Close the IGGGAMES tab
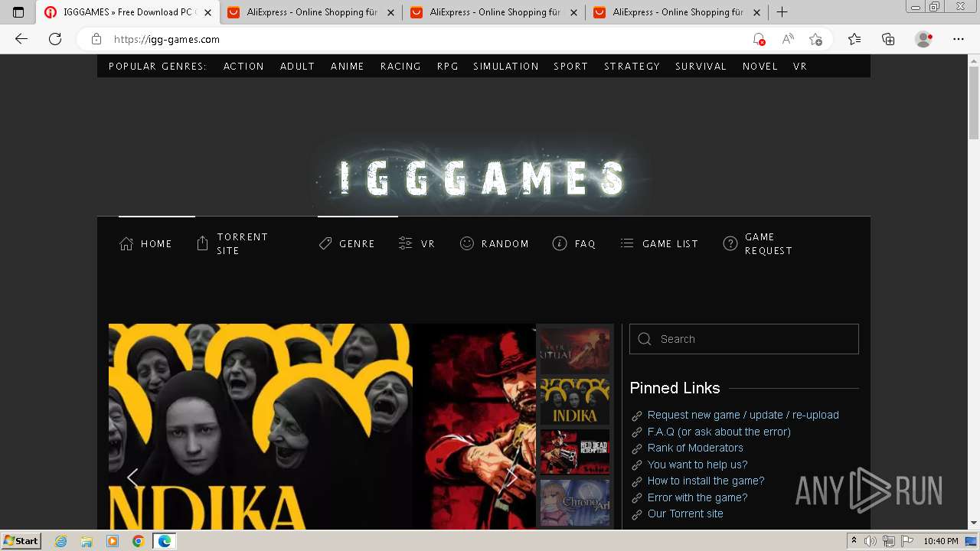The height and width of the screenshot is (551, 980). (207, 12)
